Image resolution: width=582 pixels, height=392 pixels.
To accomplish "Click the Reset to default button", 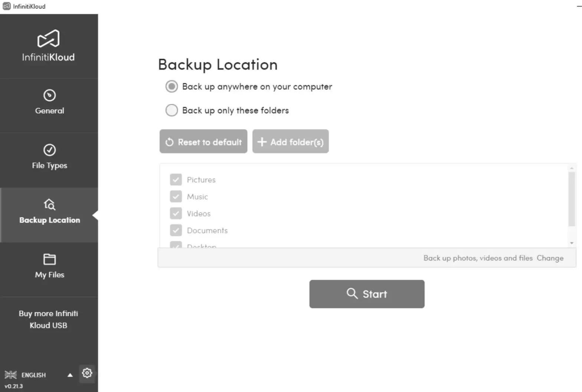I will (203, 141).
